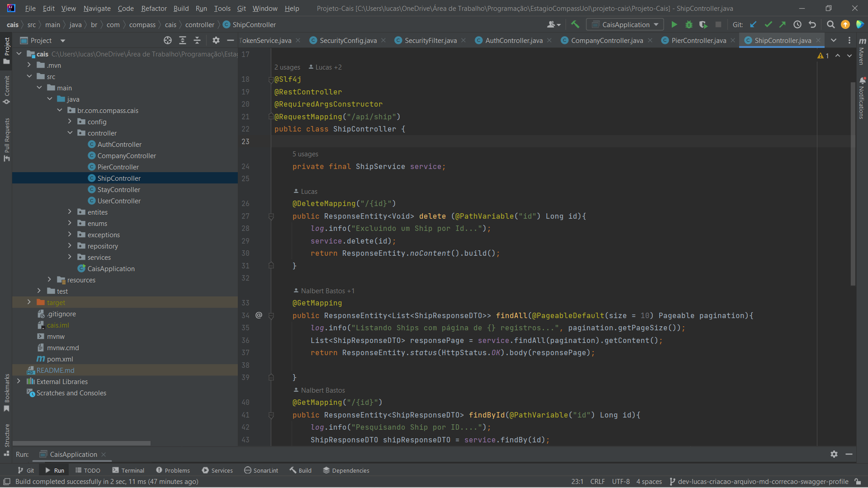Switch to SecurityConfig.java editor tab

pos(348,41)
